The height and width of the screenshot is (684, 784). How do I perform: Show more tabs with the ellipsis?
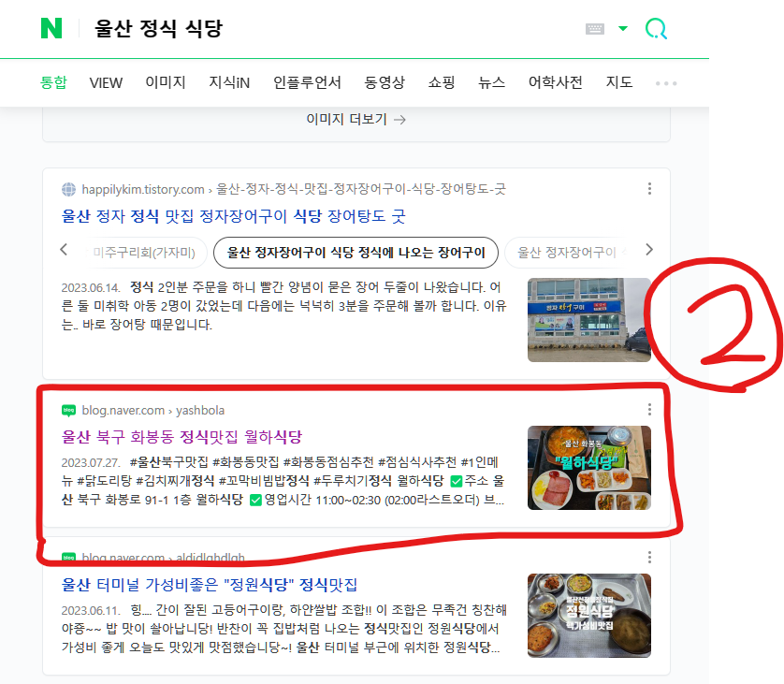coord(666,83)
